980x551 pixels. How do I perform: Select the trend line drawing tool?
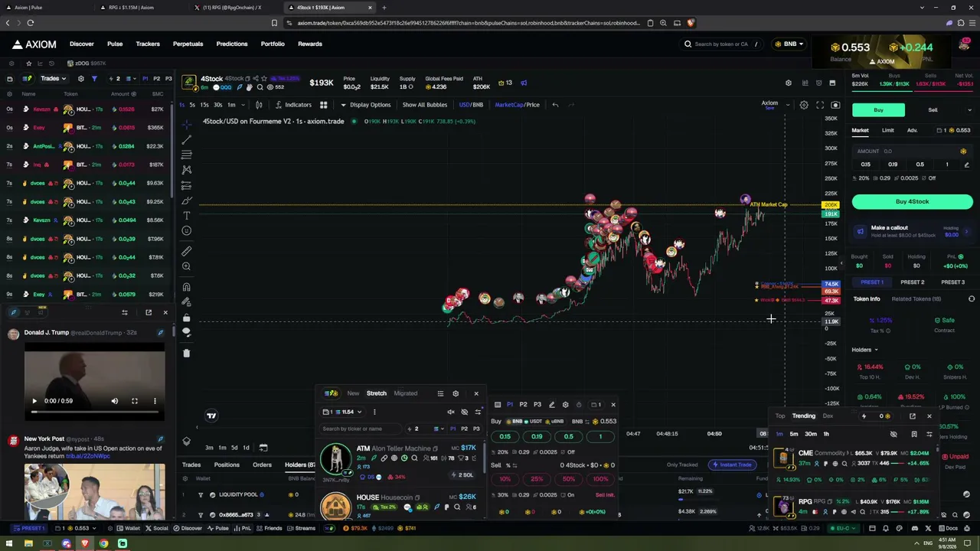186,140
